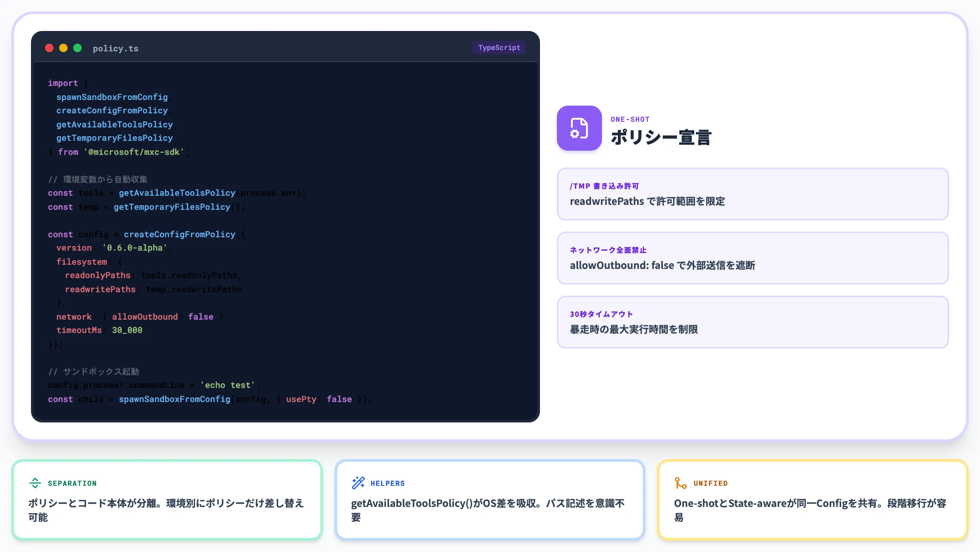Screen dimensions: 980x552
Task: Click the 'const config' declaration line
Action: tap(146, 234)
